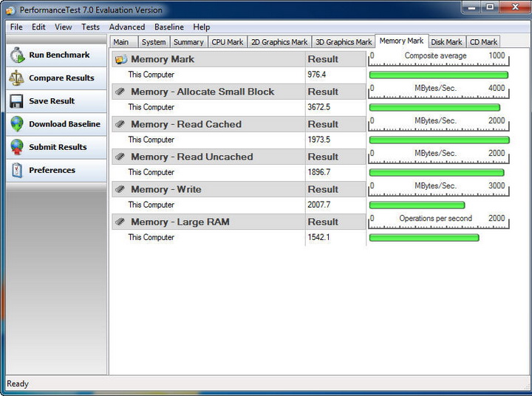
Task: Click the Read Cached memory chip icon
Action: (x=120, y=124)
